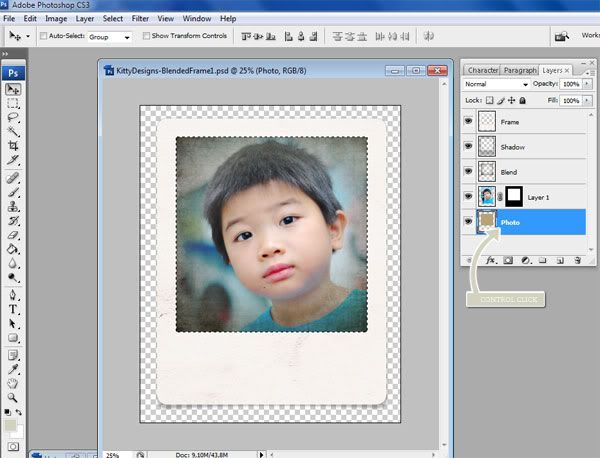Image resolution: width=600 pixels, height=458 pixels.
Task: Select the Eraser tool
Action: [x=13, y=235]
